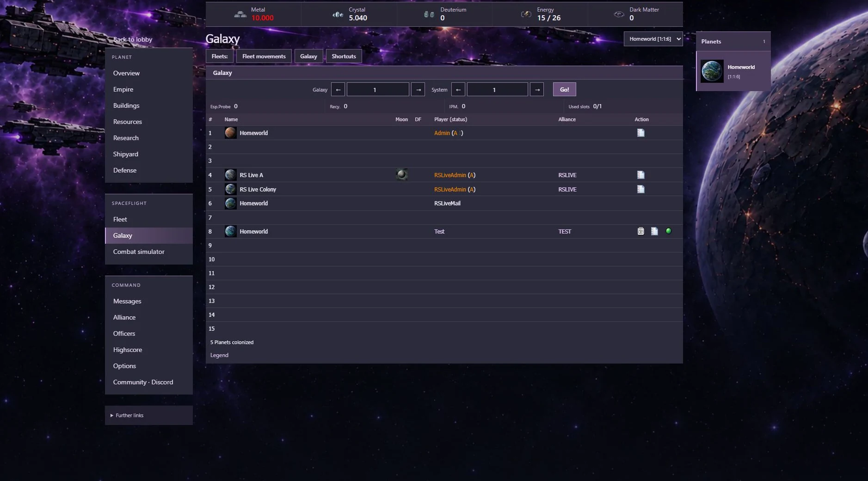The height and width of the screenshot is (481, 868).
Task: Open the Fleets: tab
Action: click(x=220, y=56)
